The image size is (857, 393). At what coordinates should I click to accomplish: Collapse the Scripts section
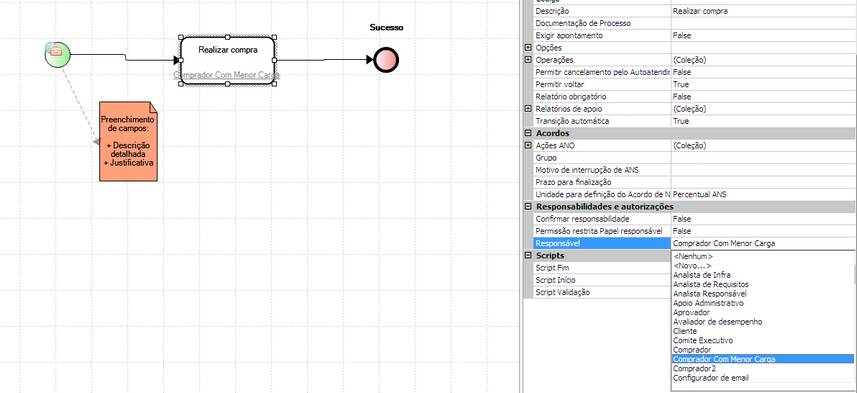[x=528, y=255]
